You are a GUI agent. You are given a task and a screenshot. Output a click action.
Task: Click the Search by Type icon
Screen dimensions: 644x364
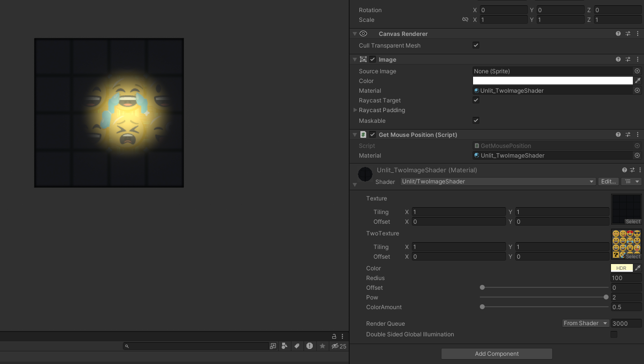[285, 346]
